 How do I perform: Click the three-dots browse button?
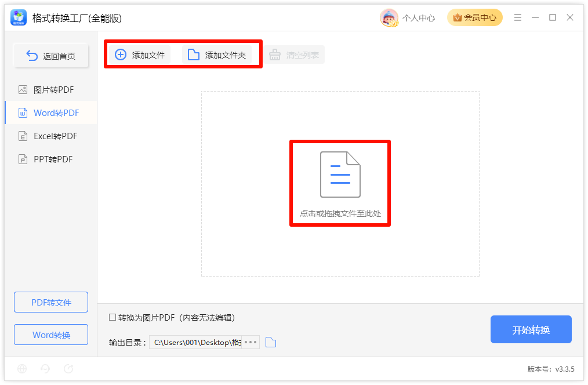click(251, 342)
